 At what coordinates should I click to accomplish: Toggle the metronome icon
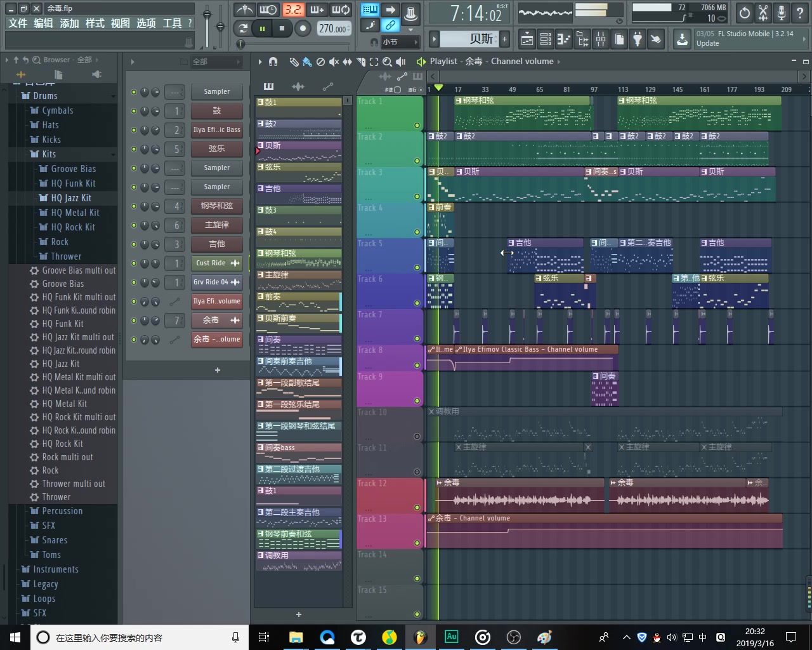pos(244,10)
